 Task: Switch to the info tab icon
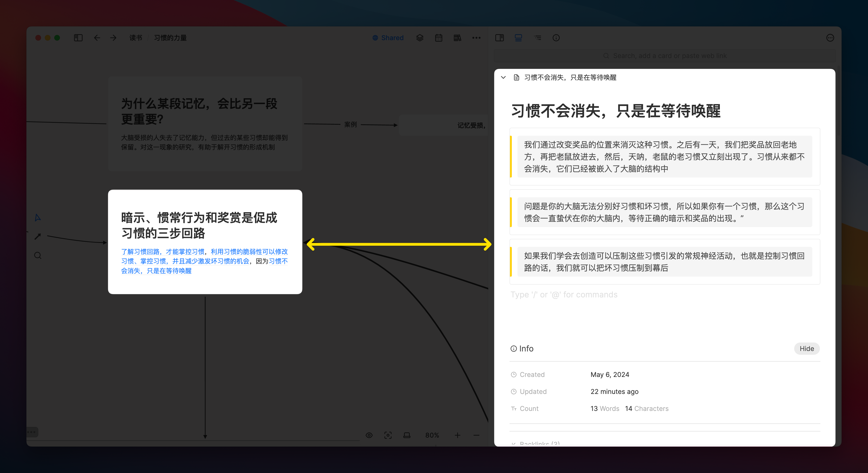pos(556,38)
